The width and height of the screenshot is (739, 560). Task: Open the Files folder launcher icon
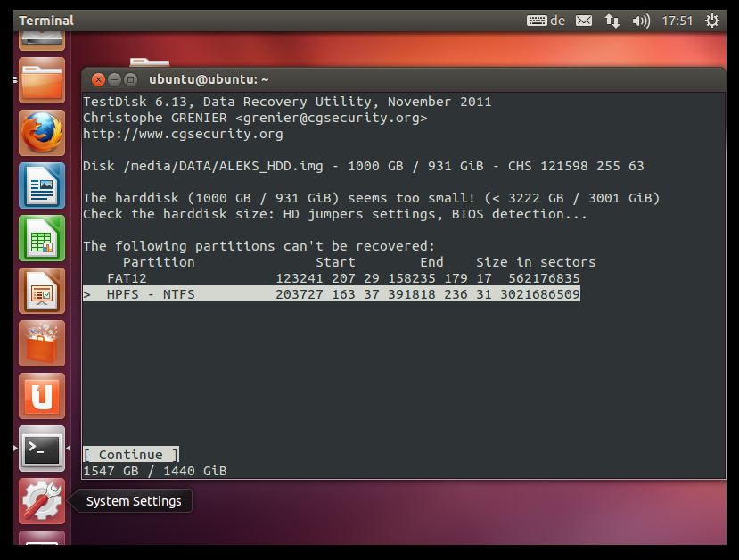pyautogui.click(x=42, y=80)
